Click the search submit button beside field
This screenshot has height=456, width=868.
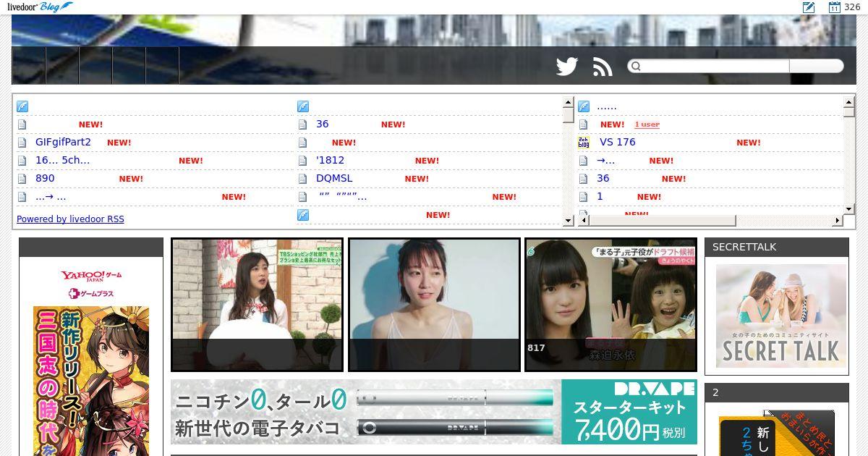pyautogui.click(x=816, y=67)
